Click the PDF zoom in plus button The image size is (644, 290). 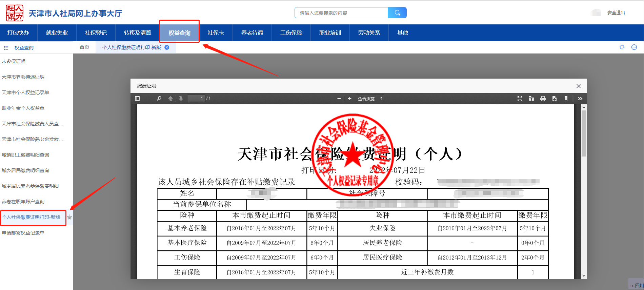[x=349, y=99]
